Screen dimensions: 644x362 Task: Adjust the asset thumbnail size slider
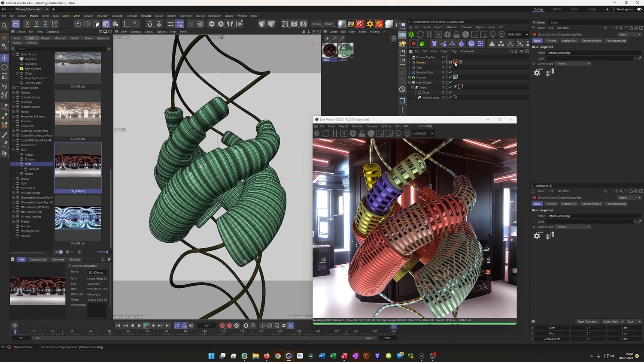[102, 252]
